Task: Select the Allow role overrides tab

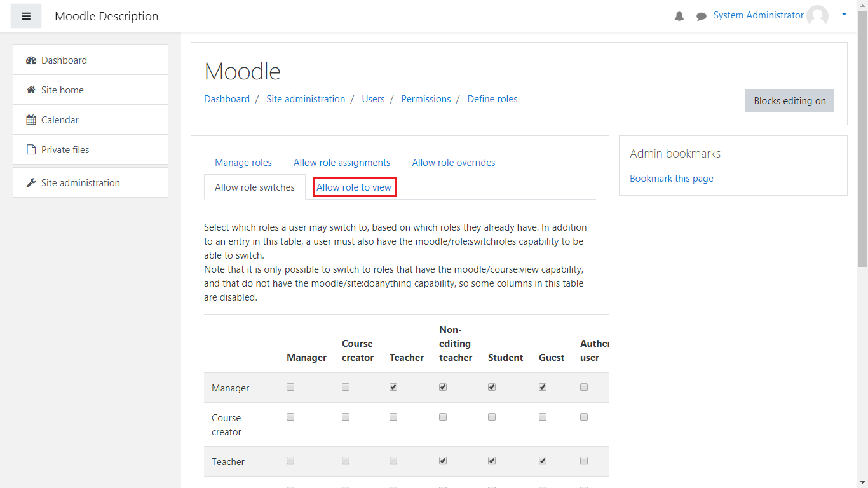Action: tap(453, 163)
